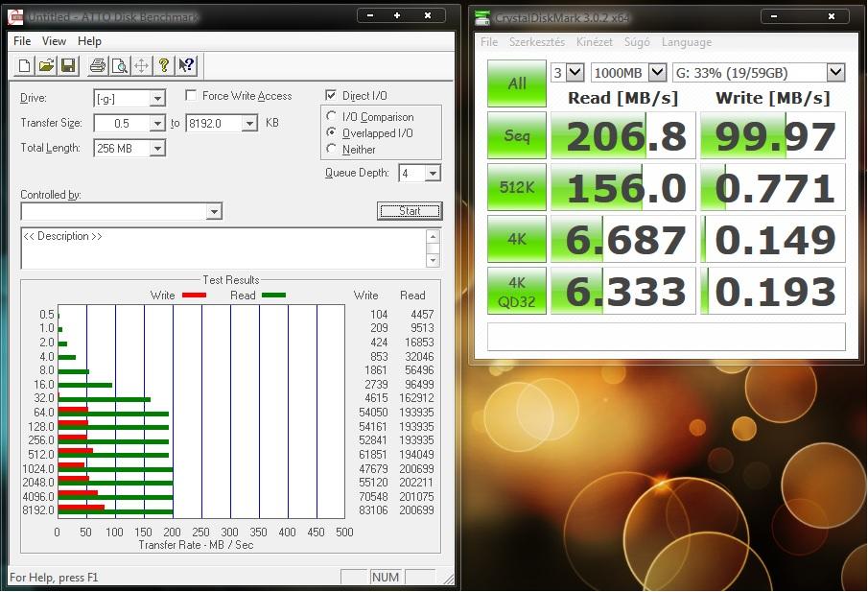
Task: Open Print Preview icon in ATTO toolbar
Action: (x=119, y=66)
